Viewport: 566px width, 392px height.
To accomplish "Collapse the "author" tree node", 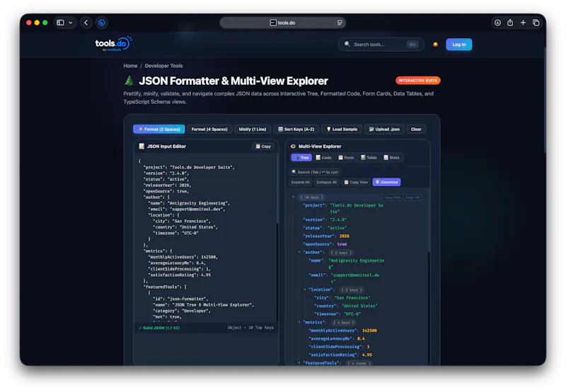I will 299,253.
